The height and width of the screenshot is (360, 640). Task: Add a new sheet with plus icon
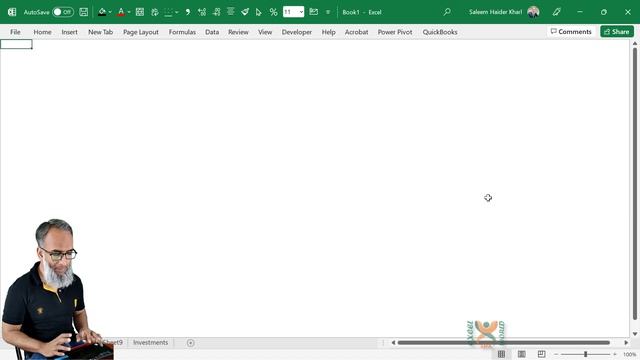pos(191,343)
